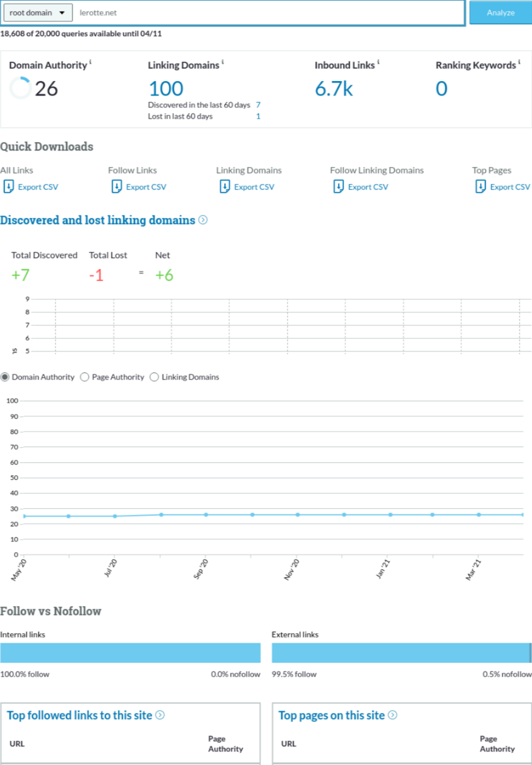Open info icon next to Top pages on this site

pos(393,715)
